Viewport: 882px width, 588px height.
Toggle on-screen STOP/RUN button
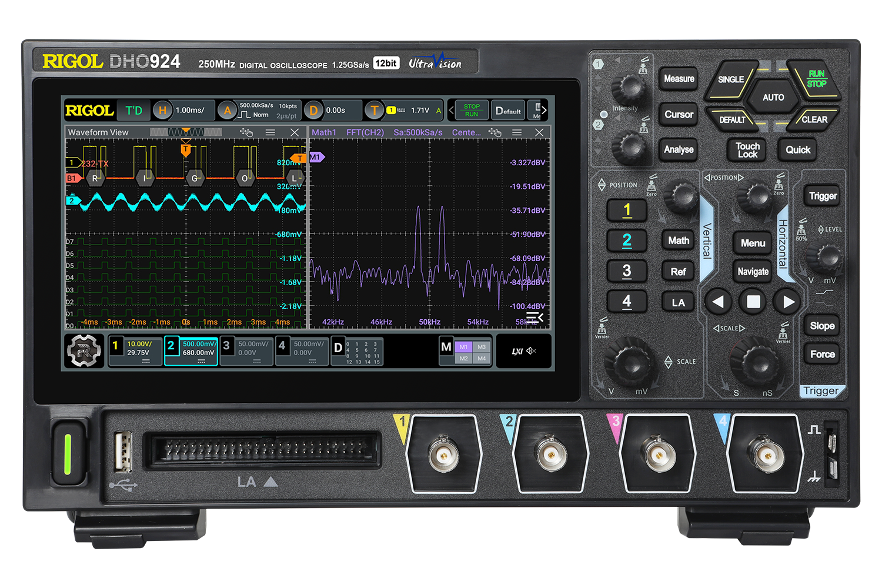471,110
